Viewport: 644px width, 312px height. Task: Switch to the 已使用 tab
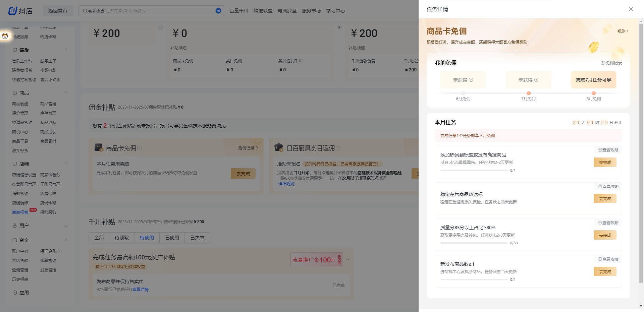(172, 238)
